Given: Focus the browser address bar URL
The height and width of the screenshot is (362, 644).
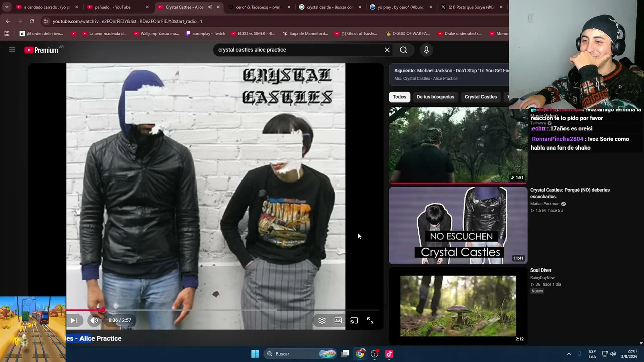Looking at the screenshot, I should coord(127,21).
